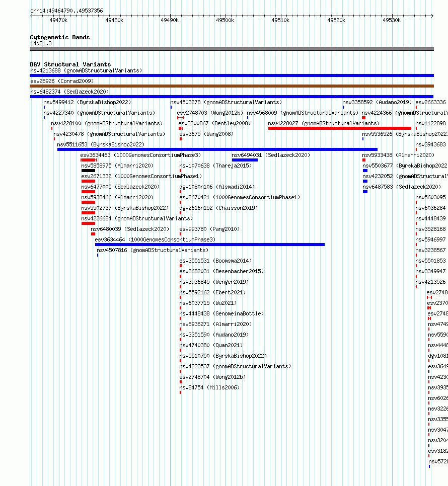Click the Cytogenetic Bands track title
448x486 pixels.
pos(60,37)
